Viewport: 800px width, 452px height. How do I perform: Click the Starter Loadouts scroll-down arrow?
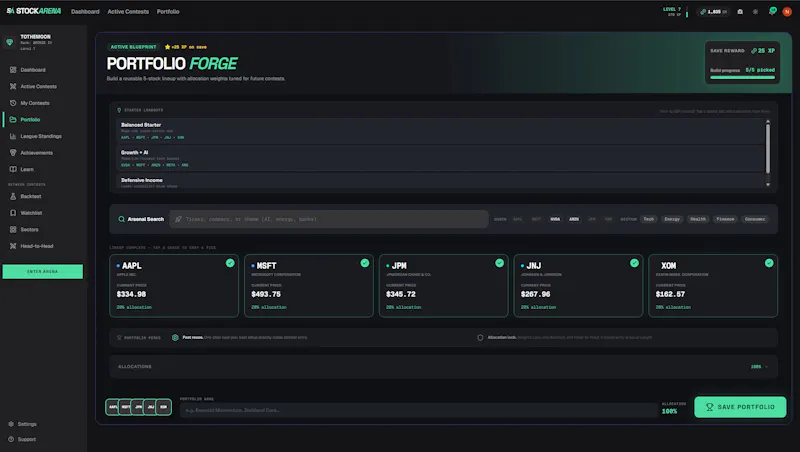[x=768, y=185]
